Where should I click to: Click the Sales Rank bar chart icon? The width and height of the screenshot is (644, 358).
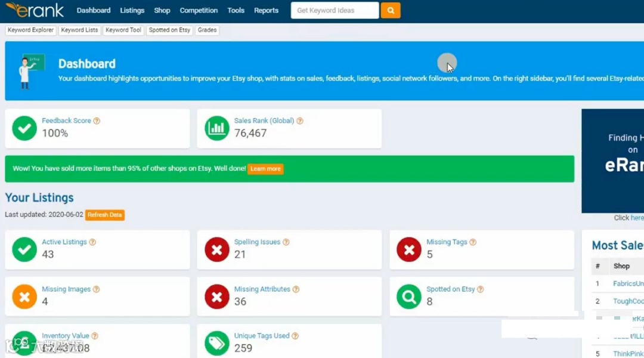tap(217, 128)
